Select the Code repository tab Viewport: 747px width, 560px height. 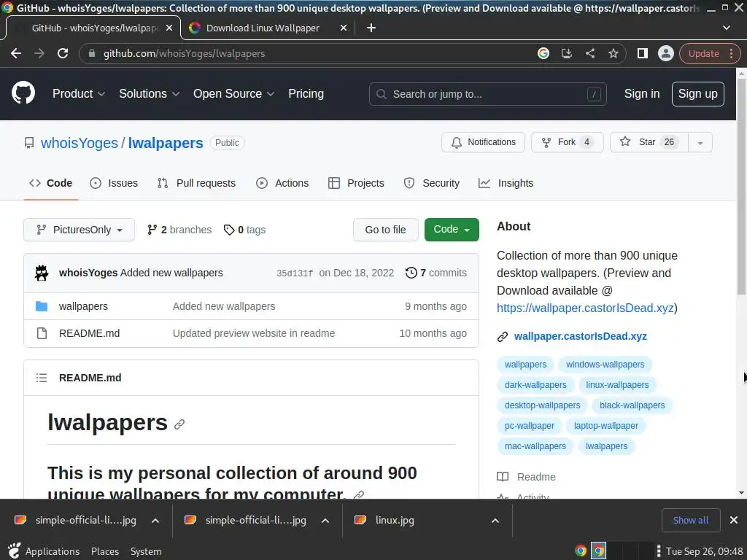click(x=50, y=183)
